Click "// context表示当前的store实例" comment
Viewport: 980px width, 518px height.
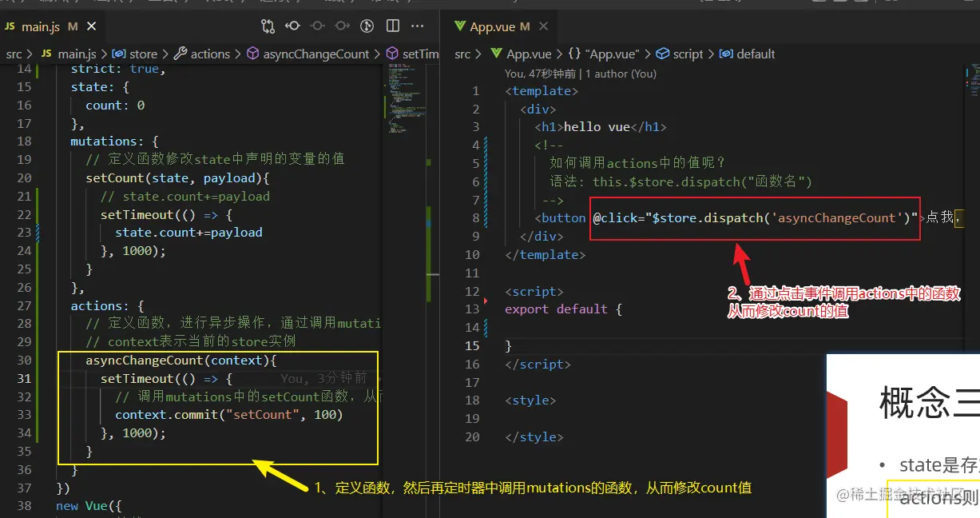(x=191, y=342)
